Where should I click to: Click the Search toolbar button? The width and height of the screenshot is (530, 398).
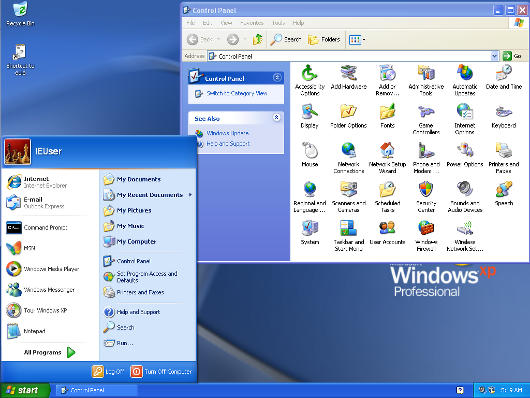(x=286, y=40)
